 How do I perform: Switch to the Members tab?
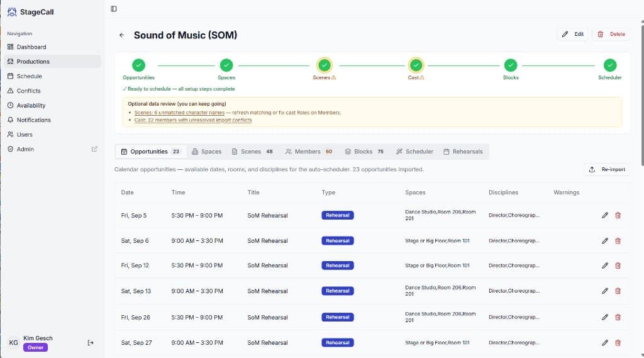click(x=308, y=152)
